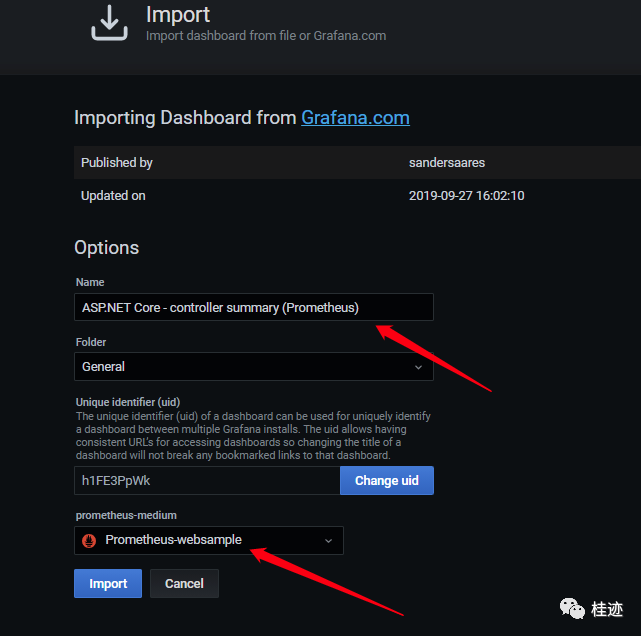
Task: Click the Updated on label
Action: click(113, 196)
